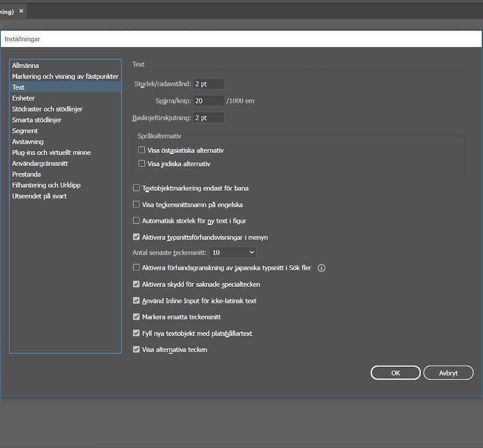Close the document tab with X icon
Viewport: 483px width, 448px height.
click(21, 11)
